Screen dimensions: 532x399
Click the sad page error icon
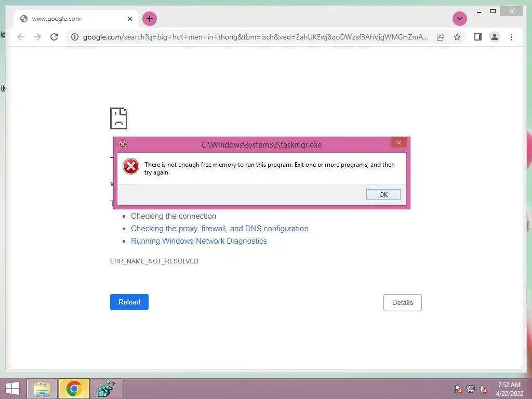pyautogui.click(x=119, y=118)
